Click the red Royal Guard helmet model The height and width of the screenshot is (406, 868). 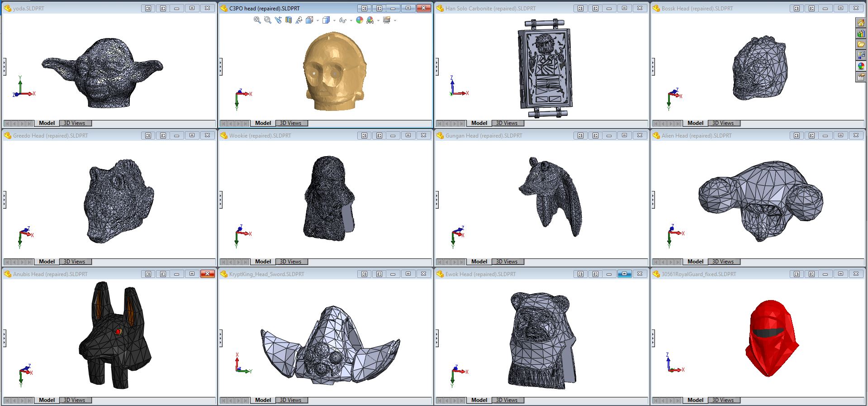(x=771, y=338)
